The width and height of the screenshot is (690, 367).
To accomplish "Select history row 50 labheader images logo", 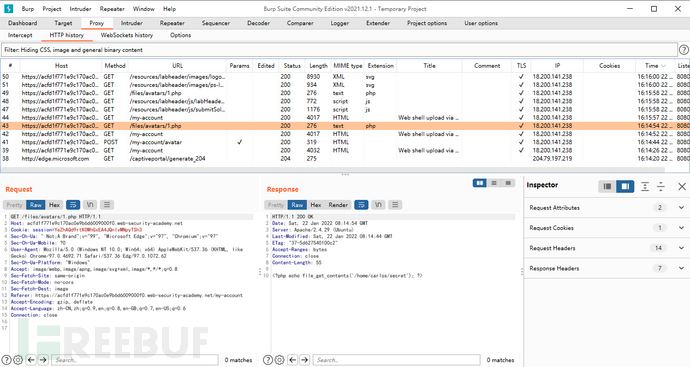I will pyautogui.click(x=345, y=77).
